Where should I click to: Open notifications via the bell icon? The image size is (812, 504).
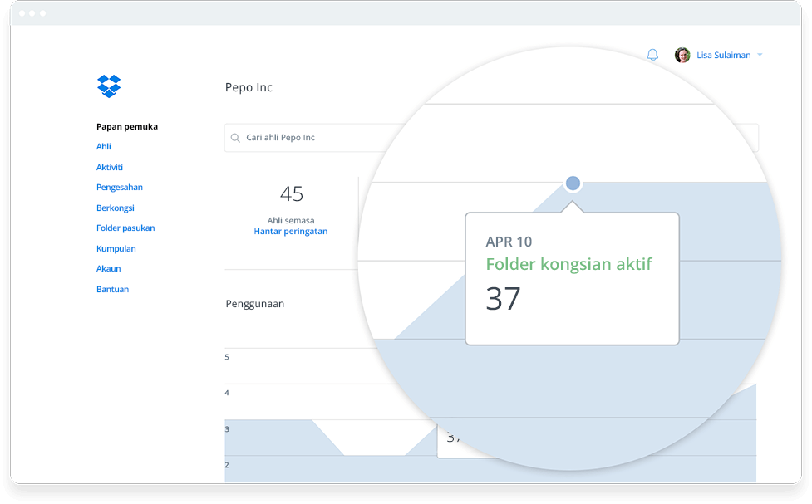(652, 54)
